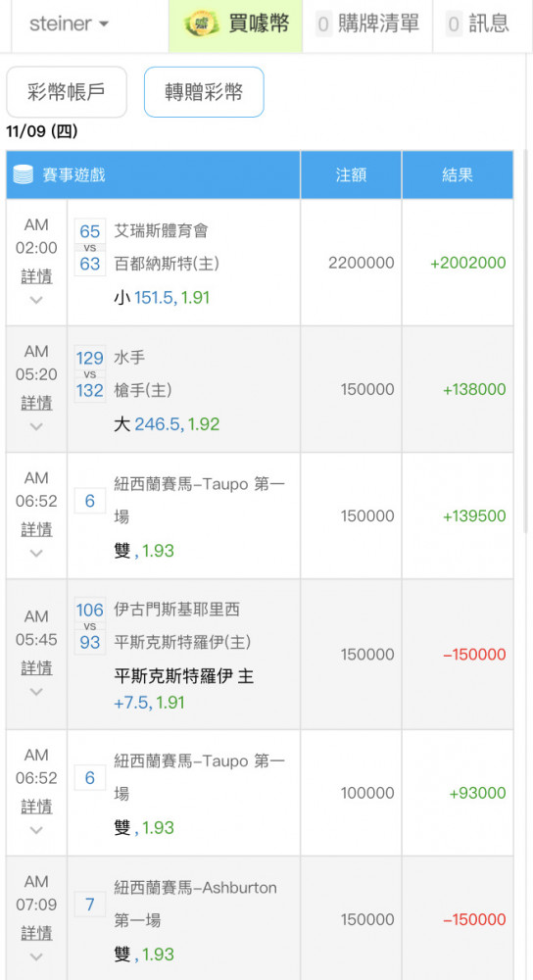Open the 訊息 tab
Screen dimensions: 533x980
click(x=478, y=25)
